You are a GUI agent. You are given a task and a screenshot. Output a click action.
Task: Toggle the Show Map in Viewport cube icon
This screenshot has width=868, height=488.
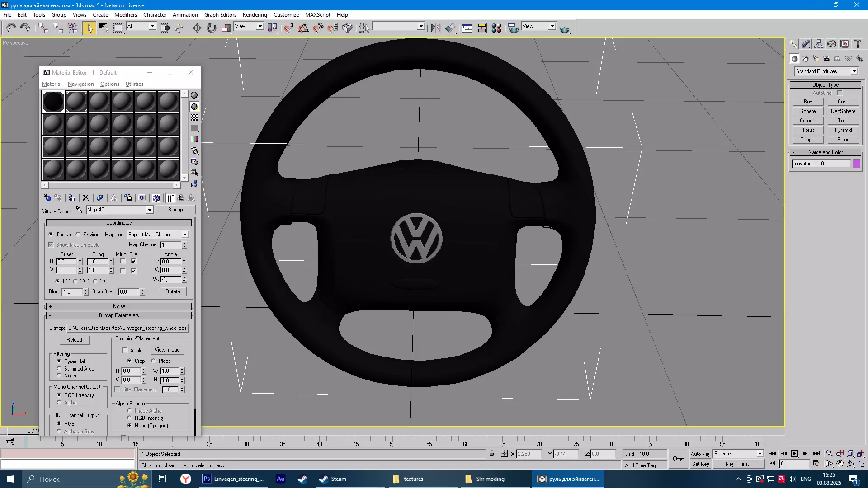156,198
